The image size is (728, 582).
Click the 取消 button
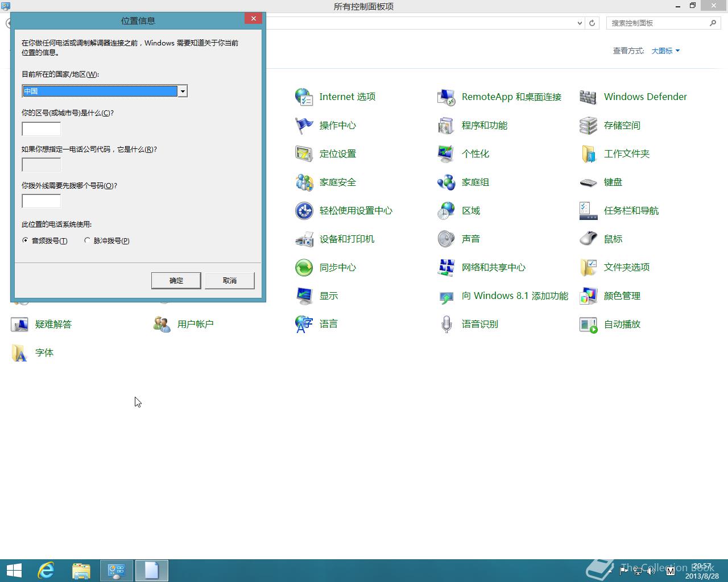coord(230,280)
